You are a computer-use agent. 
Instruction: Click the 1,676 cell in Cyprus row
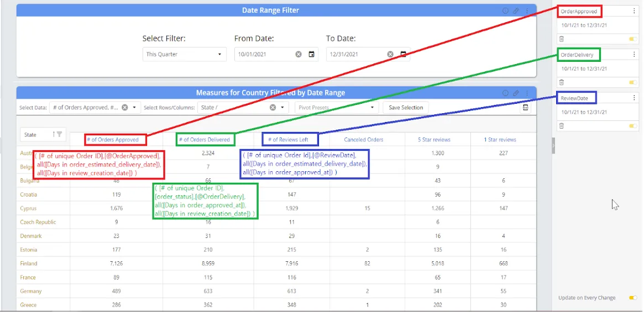(116, 208)
